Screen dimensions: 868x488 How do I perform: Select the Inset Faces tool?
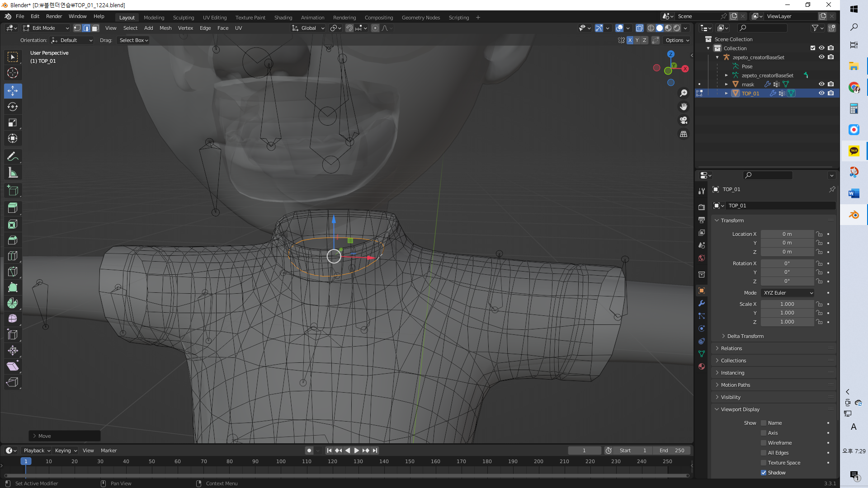pyautogui.click(x=13, y=224)
